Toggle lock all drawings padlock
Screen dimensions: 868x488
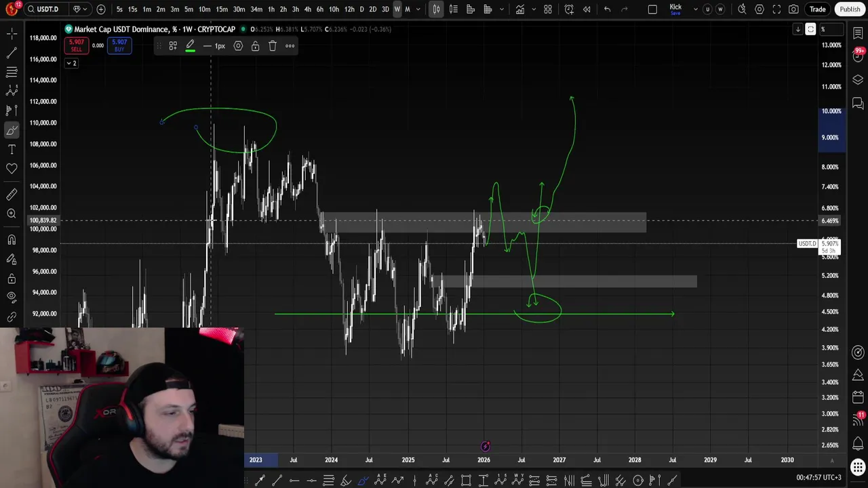click(12, 279)
